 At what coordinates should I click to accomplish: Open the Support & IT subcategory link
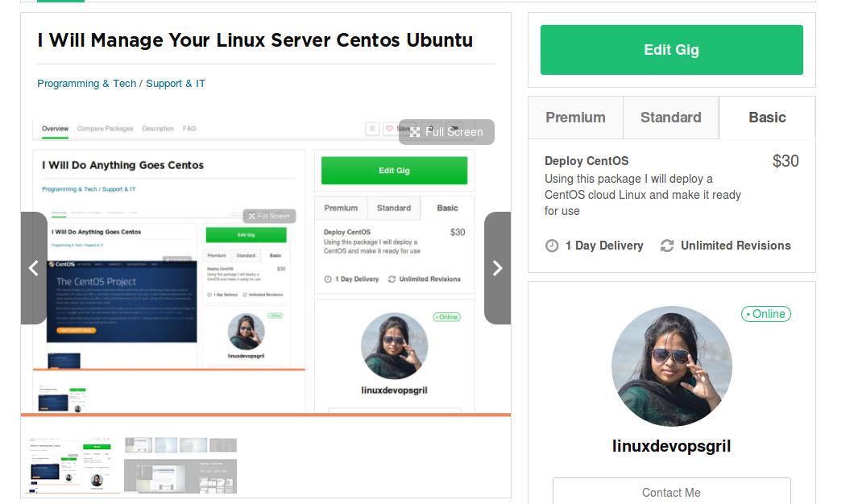(x=176, y=83)
